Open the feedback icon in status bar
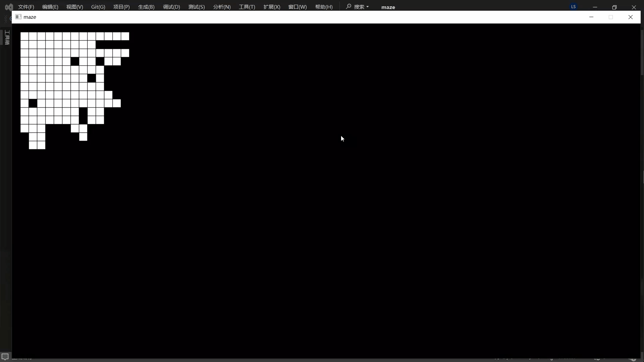This screenshot has height=362, width=644. coord(5,356)
